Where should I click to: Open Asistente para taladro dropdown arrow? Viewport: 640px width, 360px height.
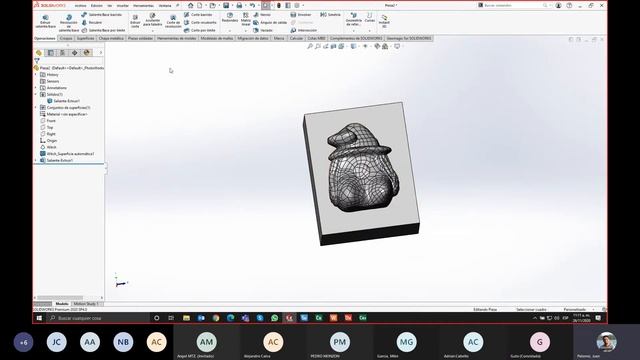coord(152,31)
